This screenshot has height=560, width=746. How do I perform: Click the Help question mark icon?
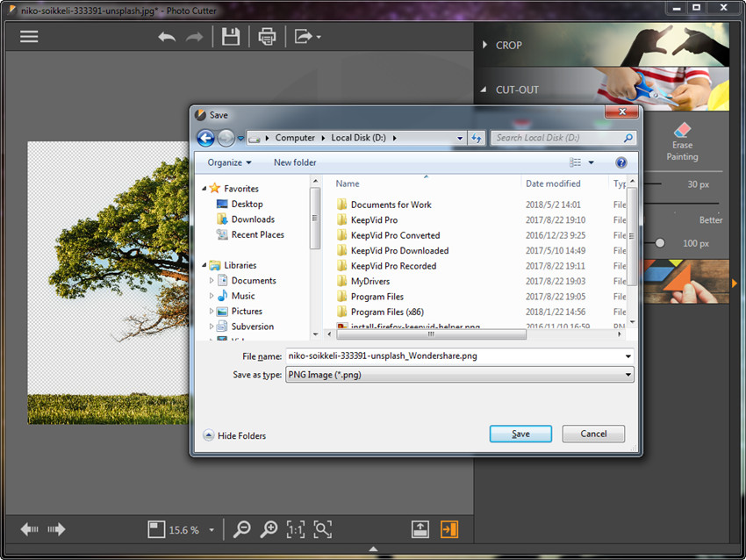620,162
